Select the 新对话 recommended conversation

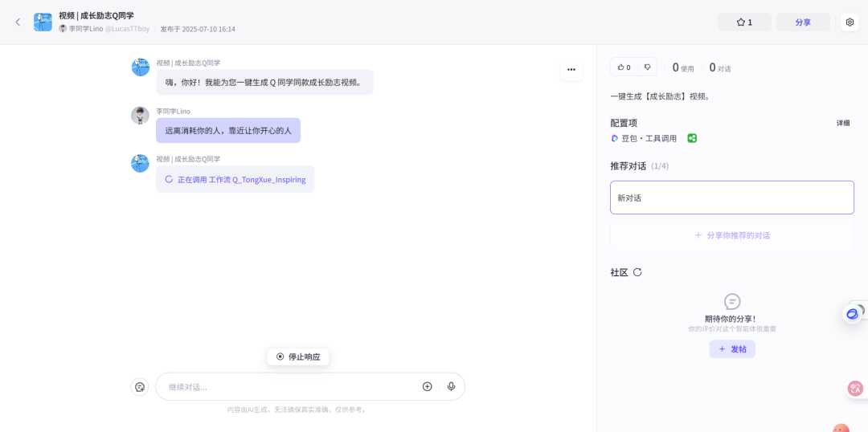732,198
